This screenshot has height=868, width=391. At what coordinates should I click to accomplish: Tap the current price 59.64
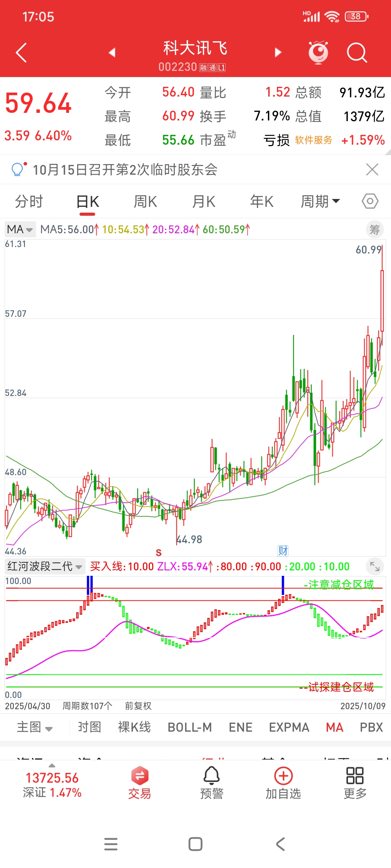(x=38, y=103)
